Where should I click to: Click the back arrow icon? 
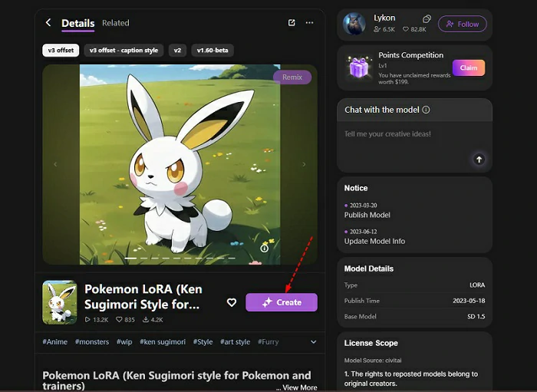(x=48, y=23)
